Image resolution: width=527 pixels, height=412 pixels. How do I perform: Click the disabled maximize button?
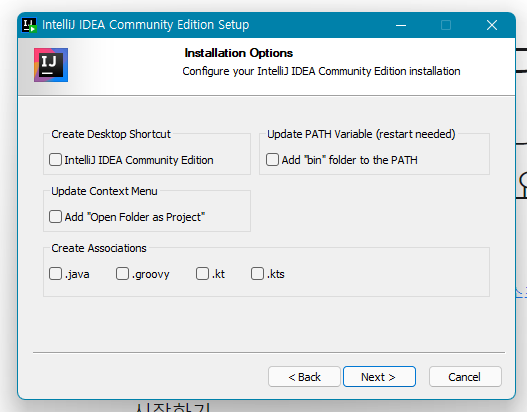point(446,25)
